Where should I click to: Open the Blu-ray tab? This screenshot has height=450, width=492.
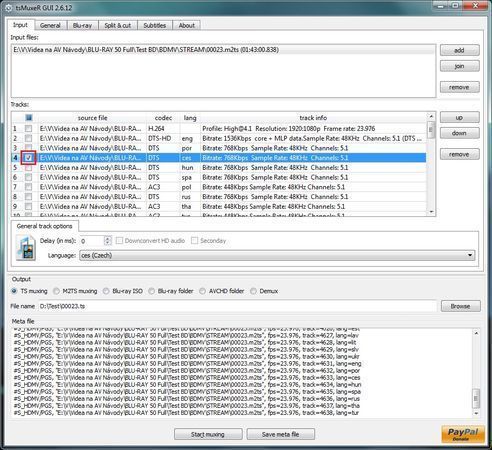click(x=82, y=25)
